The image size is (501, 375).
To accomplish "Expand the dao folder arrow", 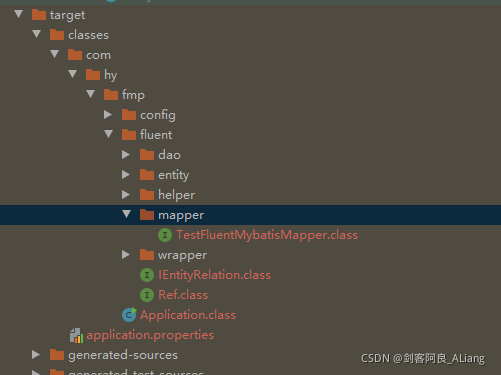I will [126, 155].
